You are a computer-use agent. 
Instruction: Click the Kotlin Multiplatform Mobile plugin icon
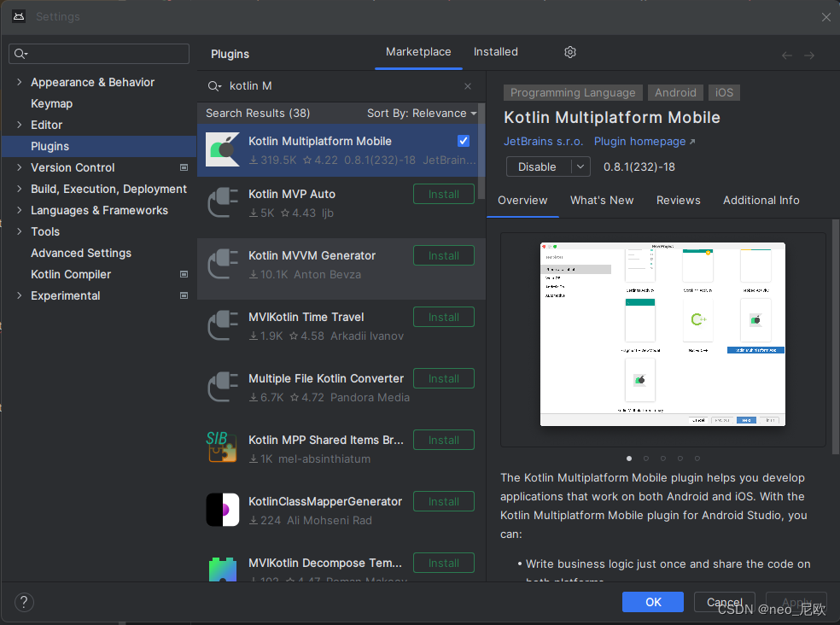coord(223,149)
